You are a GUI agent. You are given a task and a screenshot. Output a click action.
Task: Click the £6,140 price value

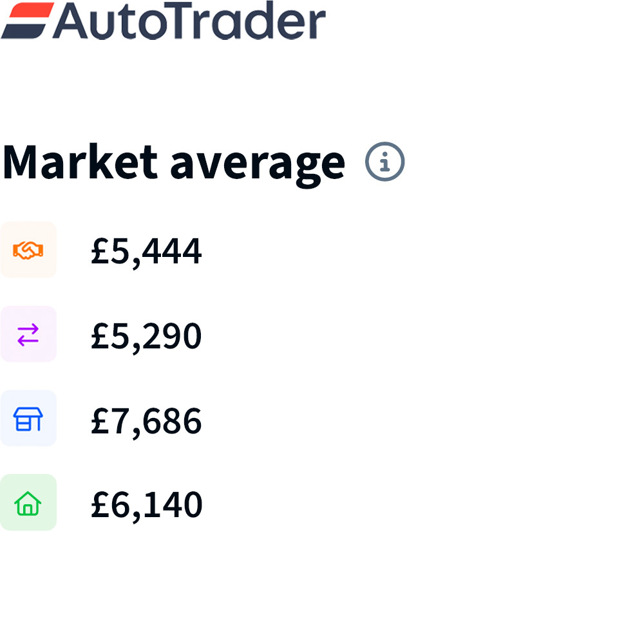point(147,506)
